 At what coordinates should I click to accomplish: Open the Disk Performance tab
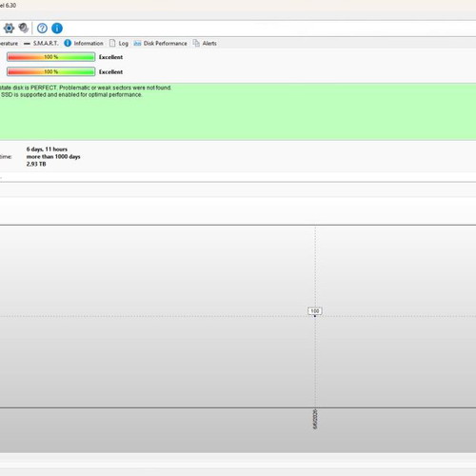[x=160, y=43]
